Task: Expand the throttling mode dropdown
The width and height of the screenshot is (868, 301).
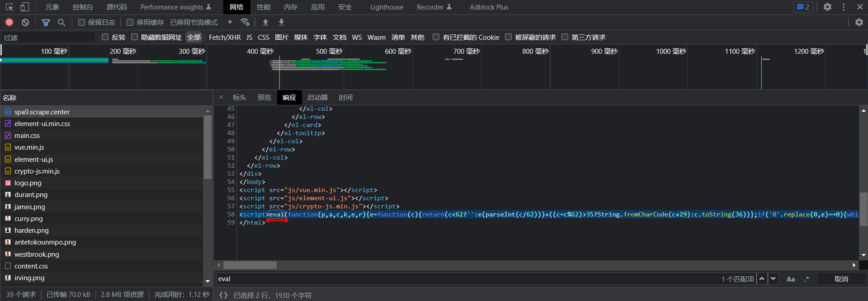Action: click(x=230, y=22)
